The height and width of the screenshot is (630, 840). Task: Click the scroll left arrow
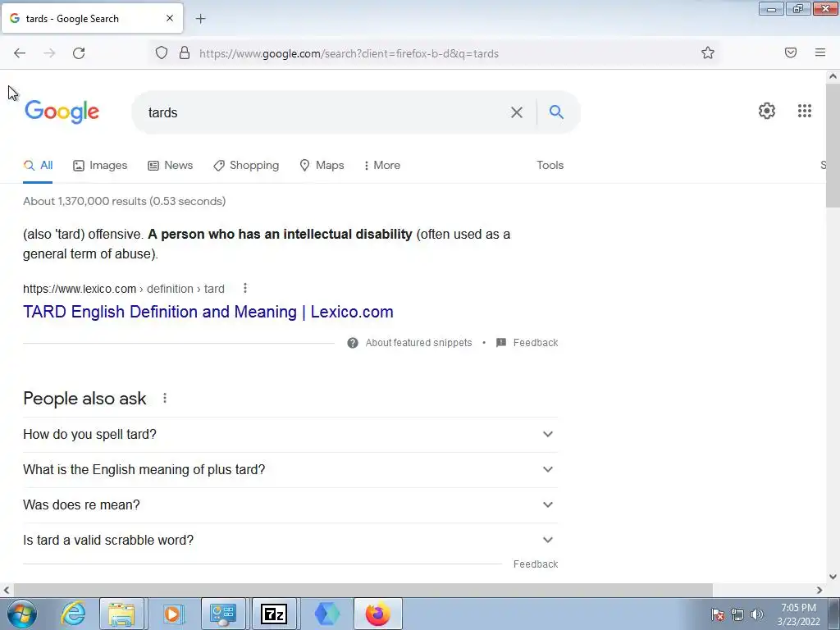(6, 590)
